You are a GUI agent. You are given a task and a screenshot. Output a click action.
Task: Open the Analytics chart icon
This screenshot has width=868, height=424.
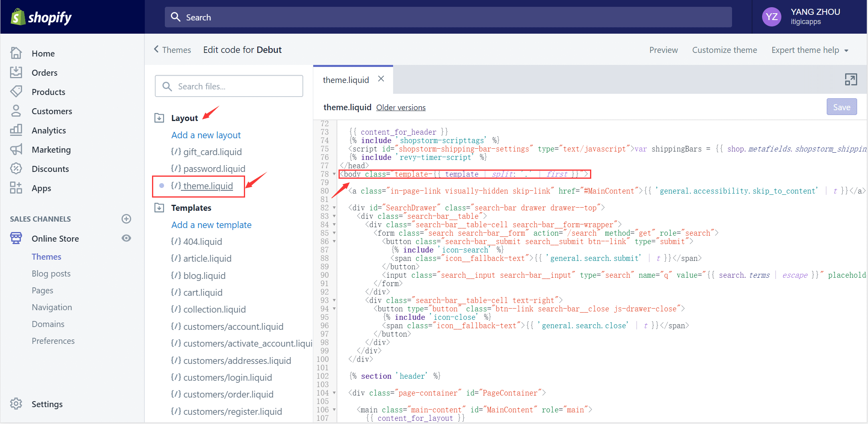coord(16,130)
